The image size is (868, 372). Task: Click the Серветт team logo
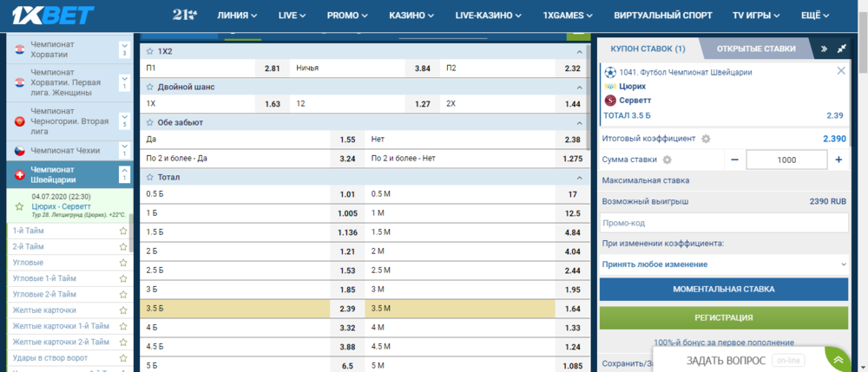pyautogui.click(x=610, y=100)
